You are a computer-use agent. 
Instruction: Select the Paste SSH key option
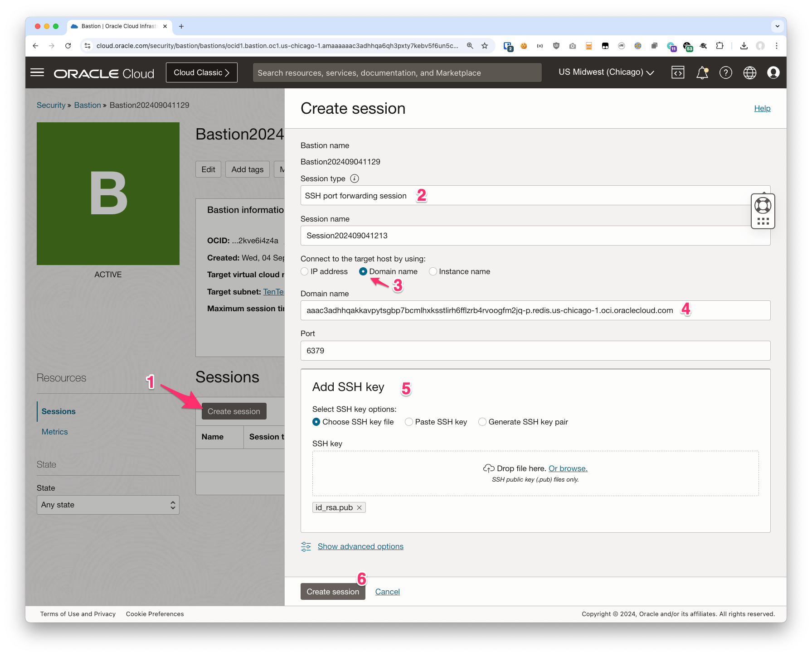pos(409,422)
